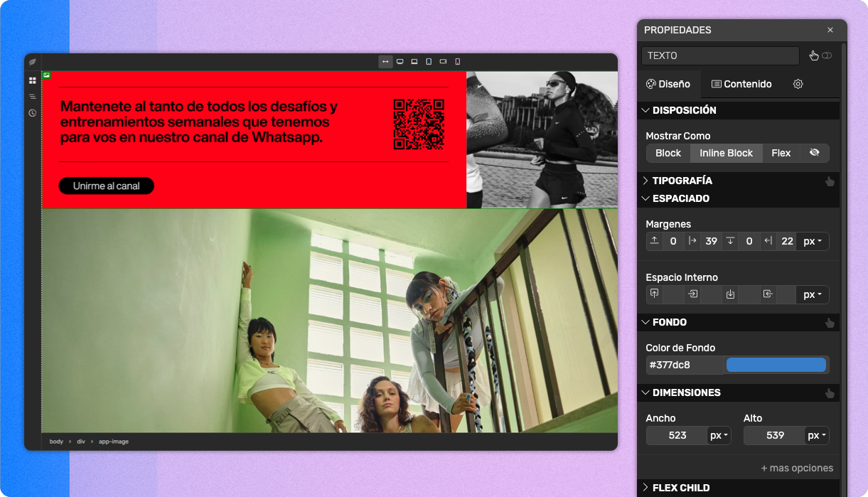The width and height of the screenshot is (868, 497).
Task: Select the desktop monitor viewport icon
Action: point(400,62)
